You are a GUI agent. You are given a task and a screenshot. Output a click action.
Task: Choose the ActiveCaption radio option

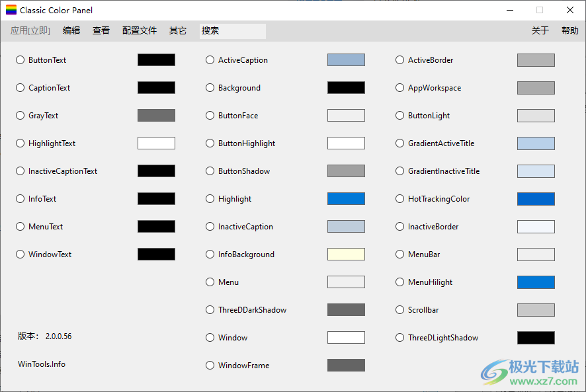(x=210, y=60)
